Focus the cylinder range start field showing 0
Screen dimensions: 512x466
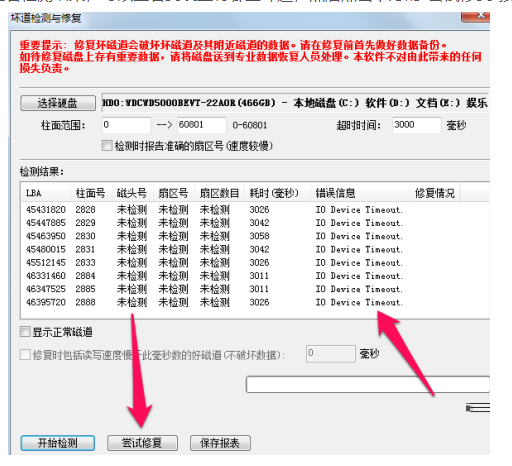[x=126, y=125]
